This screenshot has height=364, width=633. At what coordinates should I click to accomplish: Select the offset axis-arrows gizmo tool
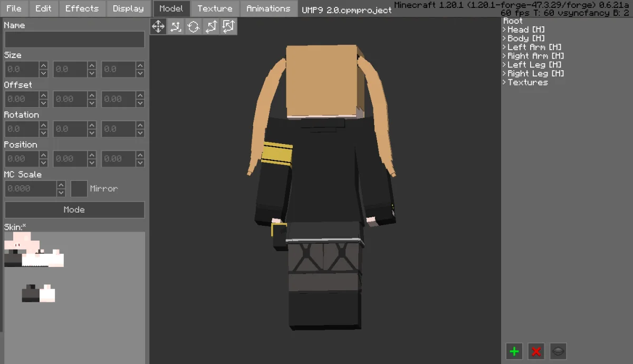(x=211, y=26)
